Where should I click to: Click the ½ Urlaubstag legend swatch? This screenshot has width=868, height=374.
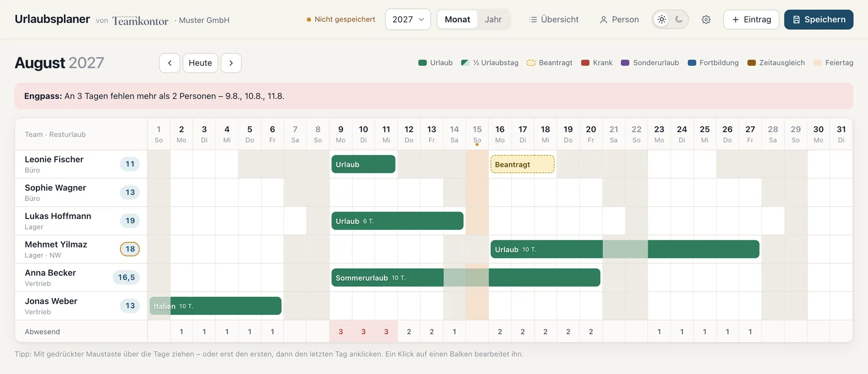point(465,63)
